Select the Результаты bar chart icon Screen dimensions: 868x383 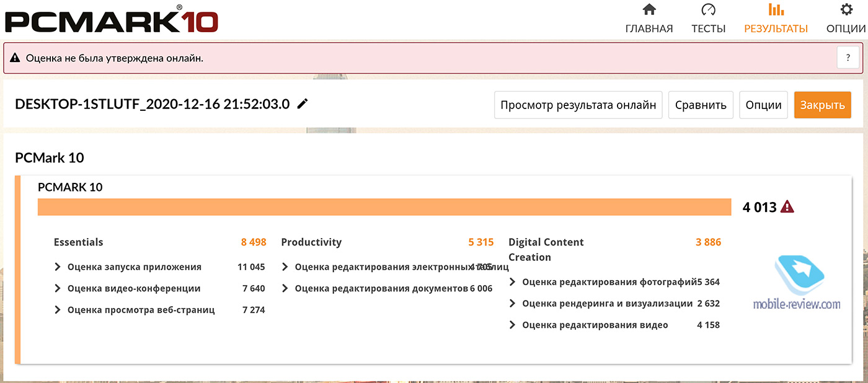[776, 10]
